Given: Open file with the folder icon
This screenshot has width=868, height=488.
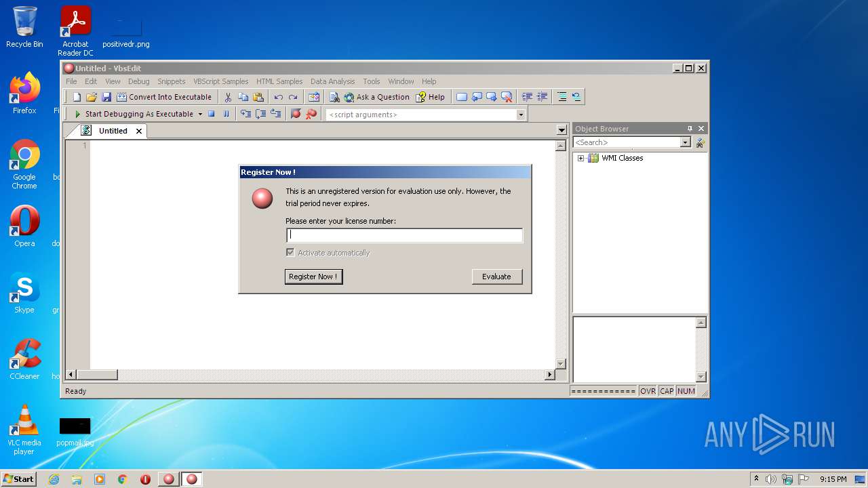Looking at the screenshot, I should pyautogui.click(x=92, y=97).
